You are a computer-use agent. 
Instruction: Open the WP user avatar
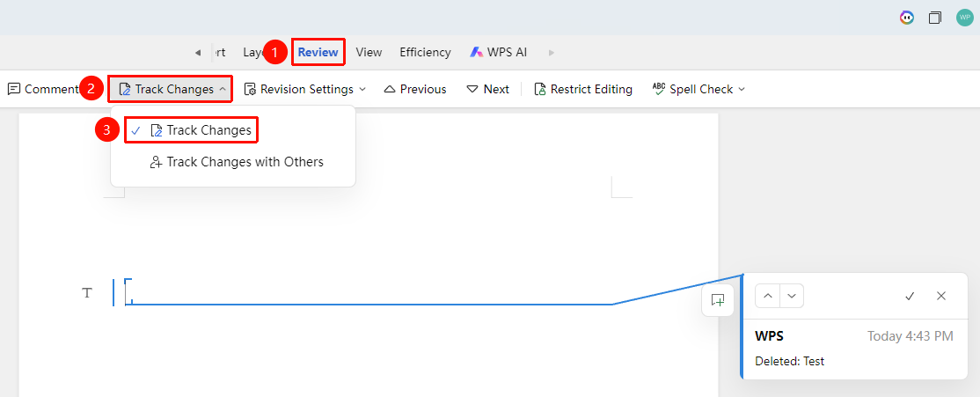click(965, 18)
